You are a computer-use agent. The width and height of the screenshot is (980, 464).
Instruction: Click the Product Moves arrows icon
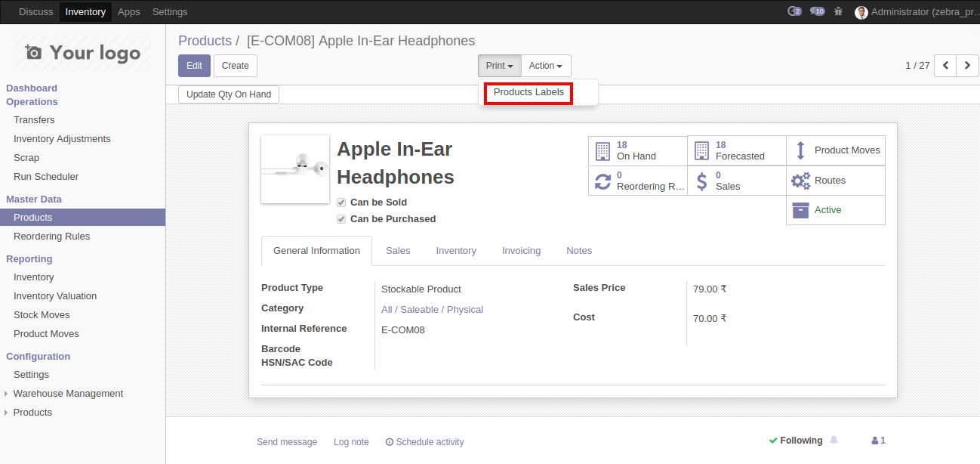pos(800,150)
